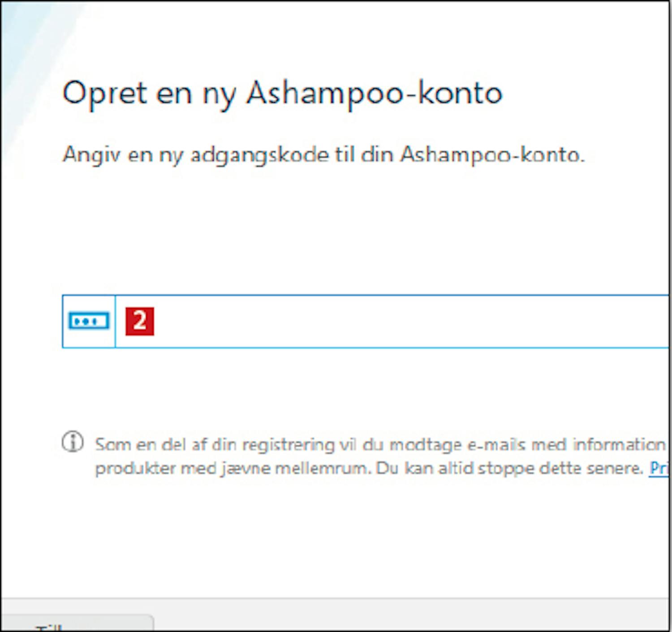
Task: Open the privacy link starting with "Pri"
Action: click(x=659, y=468)
